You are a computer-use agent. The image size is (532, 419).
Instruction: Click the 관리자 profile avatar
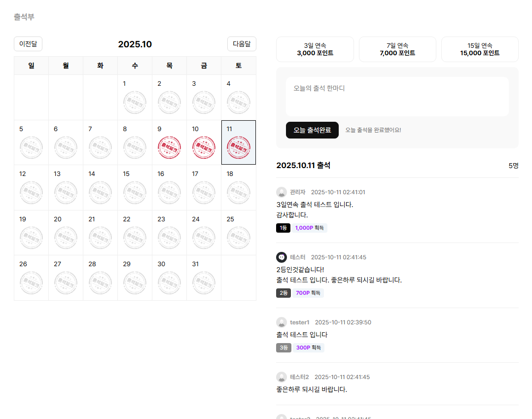point(282,192)
